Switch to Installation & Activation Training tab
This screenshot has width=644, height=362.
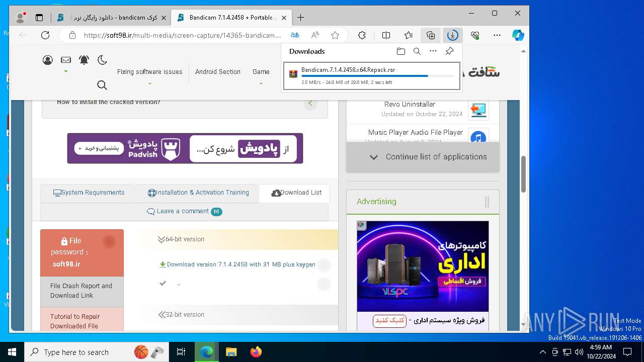pyautogui.click(x=196, y=193)
